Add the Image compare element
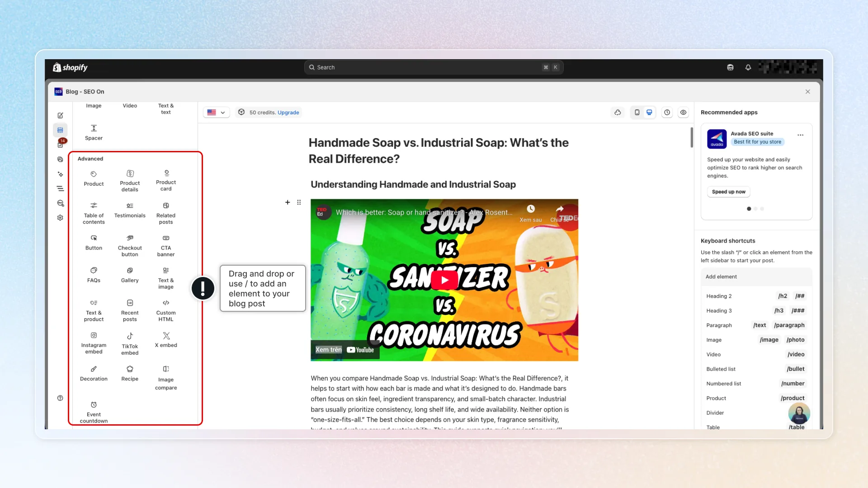The height and width of the screenshot is (488, 868). (x=166, y=378)
